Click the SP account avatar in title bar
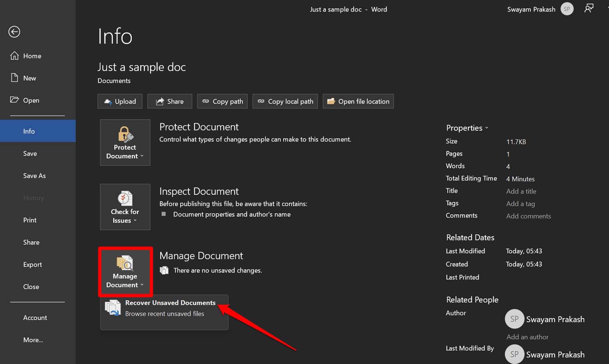 coord(567,9)
